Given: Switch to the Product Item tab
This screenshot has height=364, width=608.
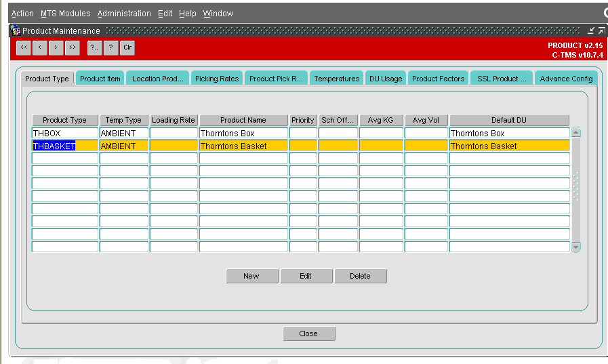Looking at the screenshot, I should click(100, 79).
